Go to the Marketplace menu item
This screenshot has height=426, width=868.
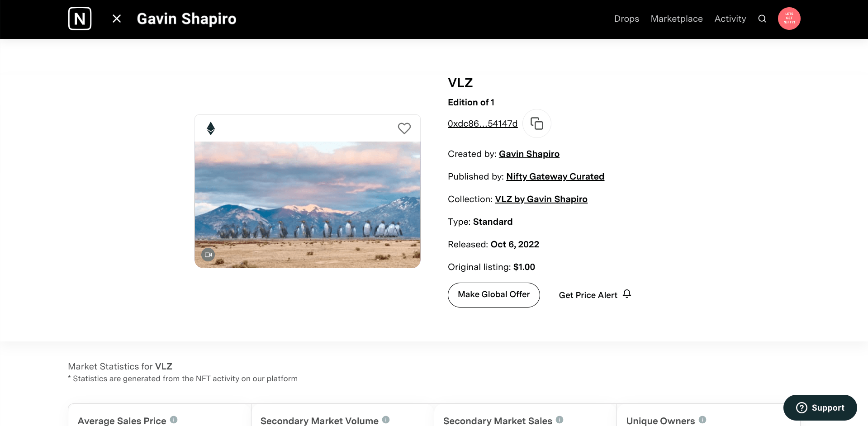(x=677, y=19)
